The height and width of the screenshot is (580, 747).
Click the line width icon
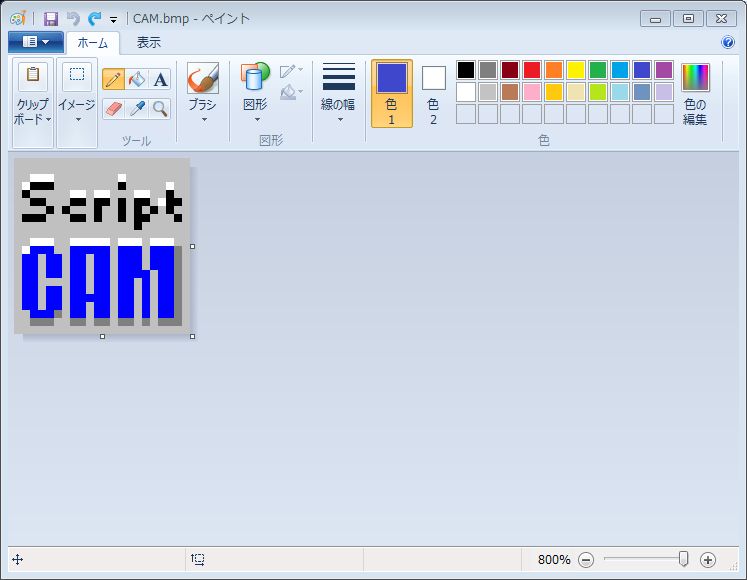339,77
